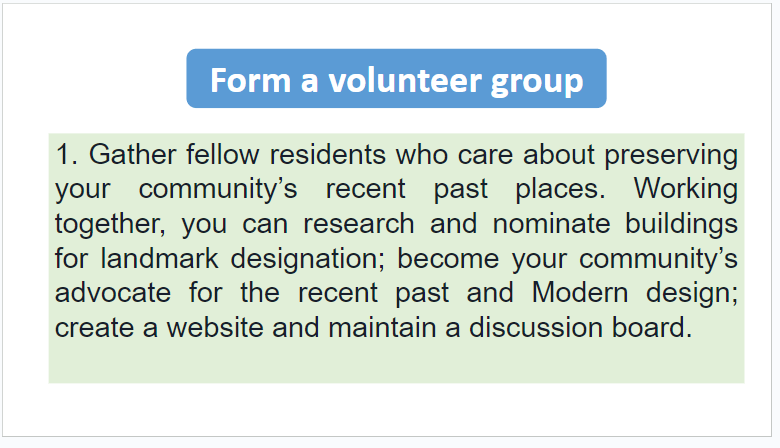Select the blue 'Form a volunteer group' title shape
Viewport: 780px width, 448px height.
pyautogui.click(x=396, y=79)
